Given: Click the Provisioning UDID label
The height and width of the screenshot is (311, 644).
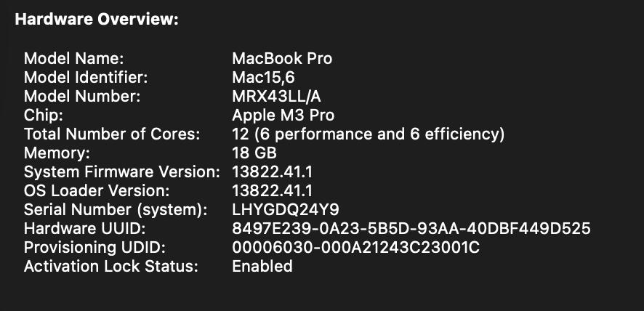Looking at the screenshot, I should [x=95, y=248].
